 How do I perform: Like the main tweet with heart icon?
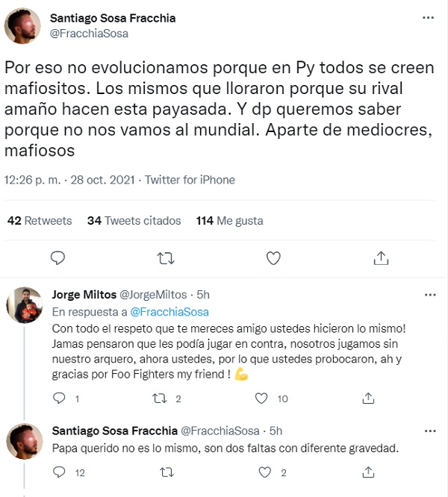(273, 258)
